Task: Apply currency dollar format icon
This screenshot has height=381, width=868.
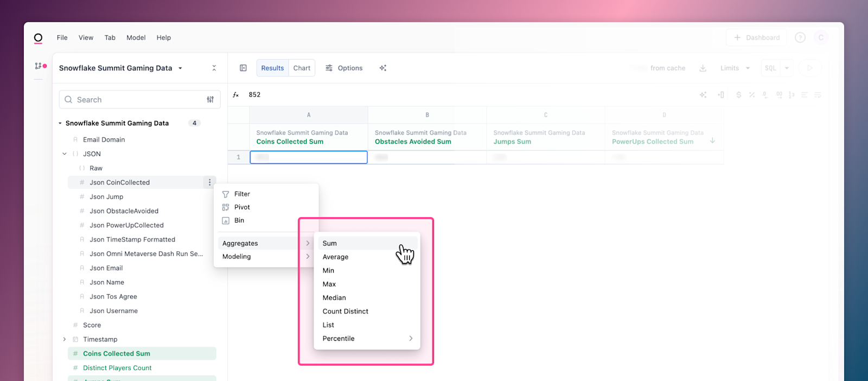Action: coord(738,95)
